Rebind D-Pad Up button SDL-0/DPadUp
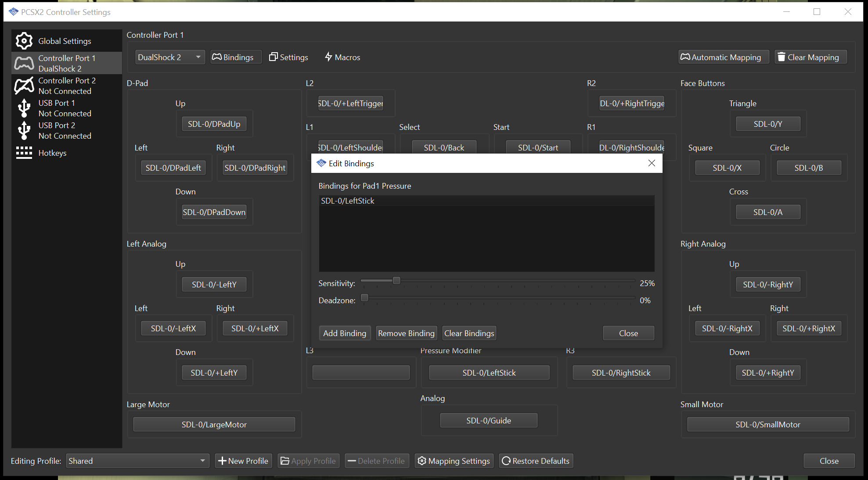The height and width of the screenshot is (480, 868). coord(214,124)
